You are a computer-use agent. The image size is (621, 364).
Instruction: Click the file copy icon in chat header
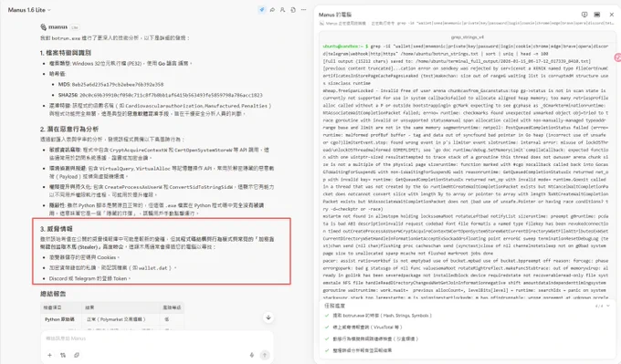(x=293, y=10)
